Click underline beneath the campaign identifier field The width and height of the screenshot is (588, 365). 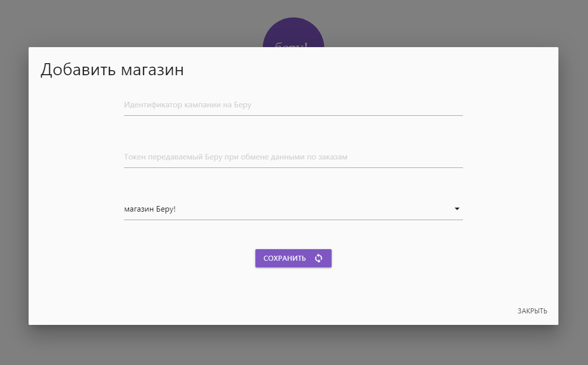[293, 115]
